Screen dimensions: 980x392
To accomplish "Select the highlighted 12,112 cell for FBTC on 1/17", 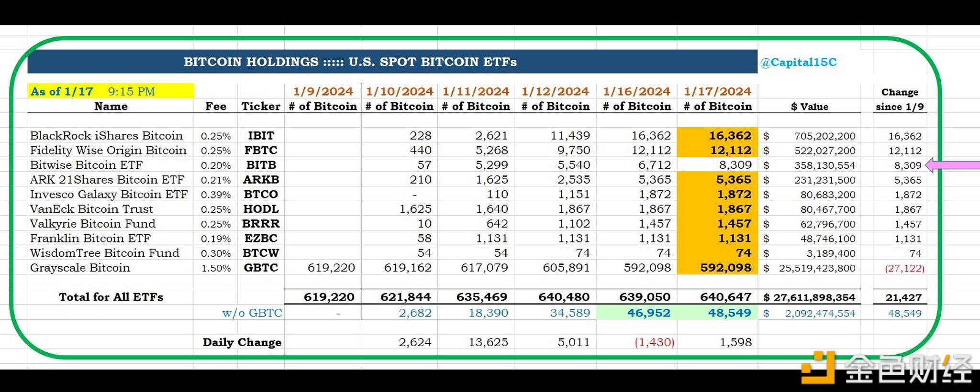I will click(x=717, y=150).
